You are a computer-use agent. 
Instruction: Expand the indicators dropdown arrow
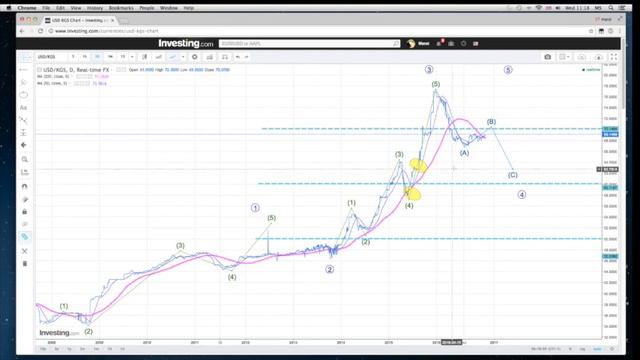click(183, 57)
